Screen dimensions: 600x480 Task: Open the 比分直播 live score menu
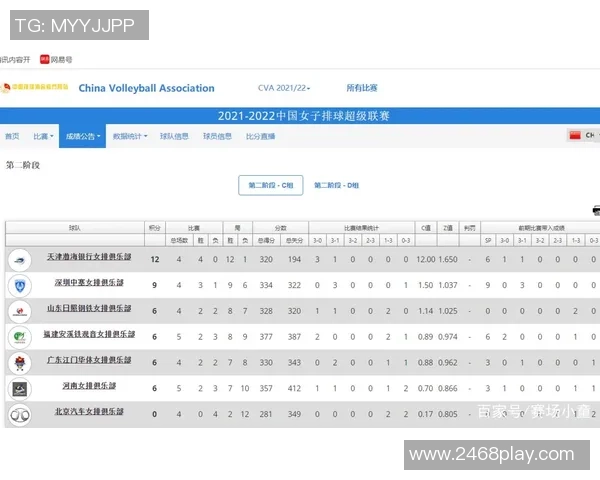pyautogui.click(x=260, y=136)
